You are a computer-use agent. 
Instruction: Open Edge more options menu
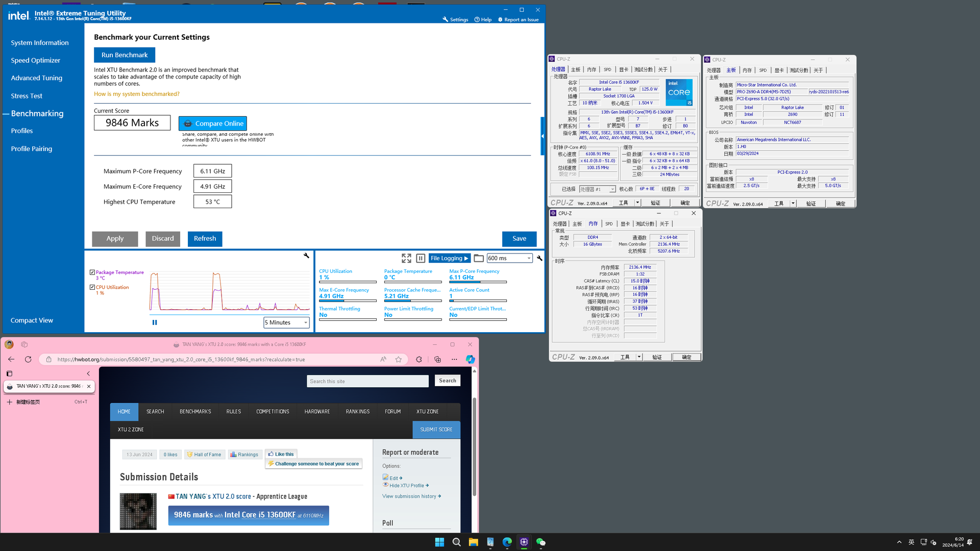coord(454,359)
